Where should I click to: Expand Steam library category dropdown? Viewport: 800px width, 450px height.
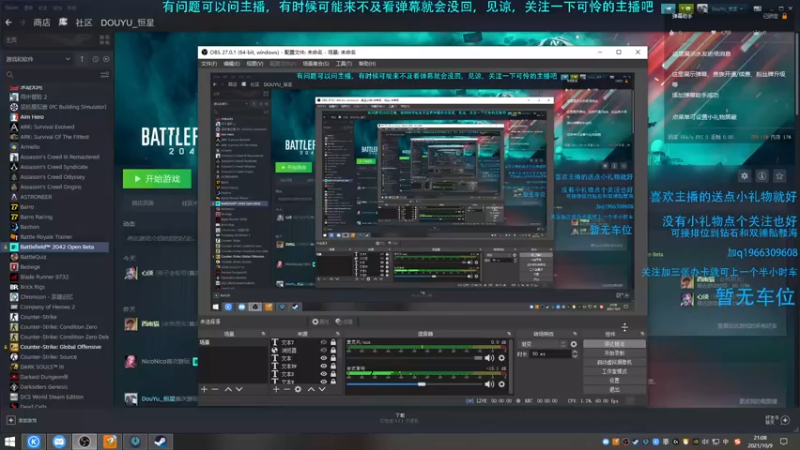click(38, 59)
